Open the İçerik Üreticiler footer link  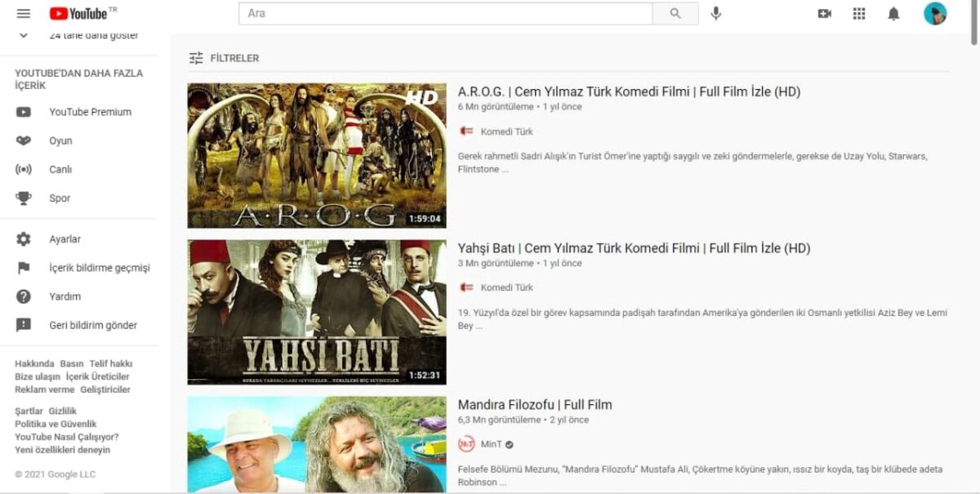(x=98, y=376)
